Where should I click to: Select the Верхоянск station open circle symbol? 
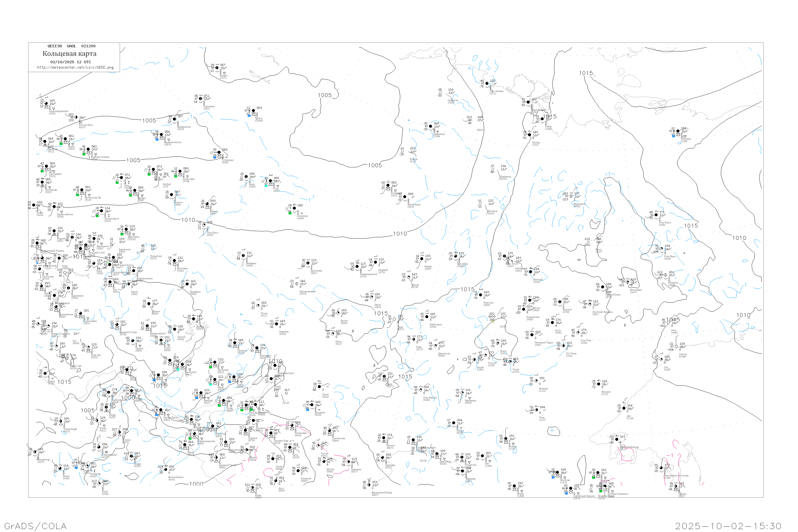point(571,196)
